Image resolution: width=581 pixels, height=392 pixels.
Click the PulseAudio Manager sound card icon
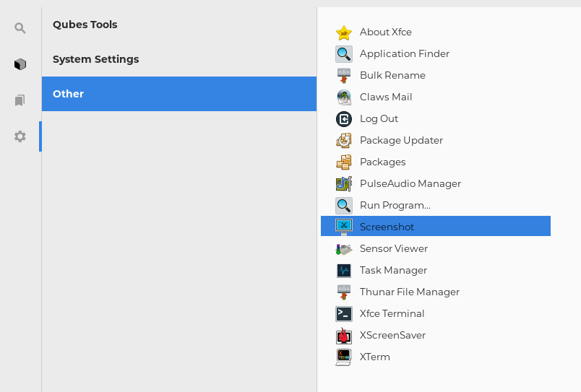point(344,184)
